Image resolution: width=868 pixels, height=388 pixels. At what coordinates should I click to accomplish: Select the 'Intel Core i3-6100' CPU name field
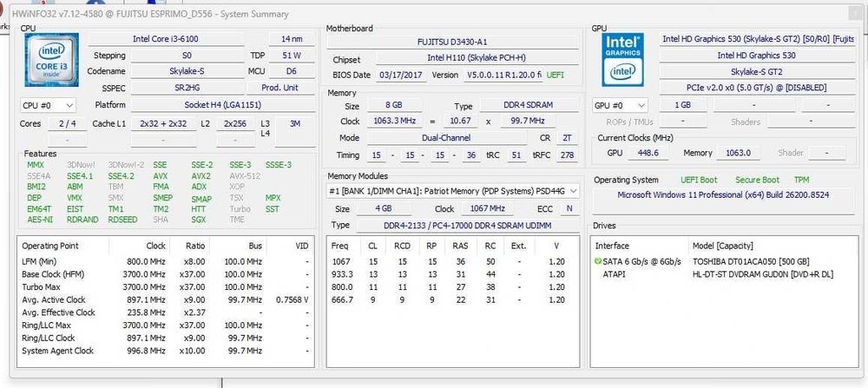pos(166,39)
